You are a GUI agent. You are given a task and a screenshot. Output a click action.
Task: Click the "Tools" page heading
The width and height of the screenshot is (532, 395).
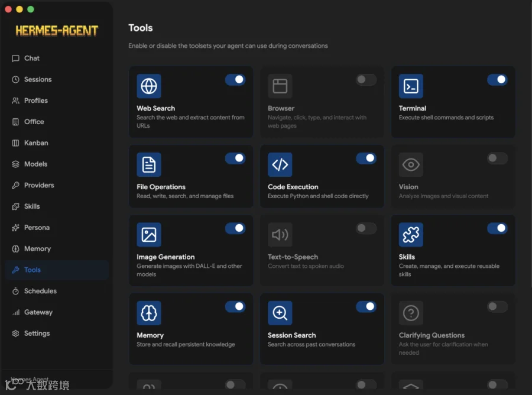(141, 28)
